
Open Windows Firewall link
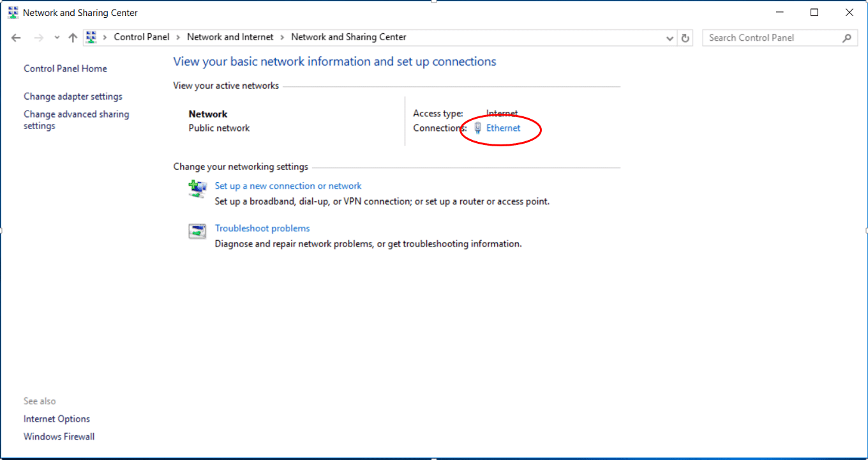(59, 436)
